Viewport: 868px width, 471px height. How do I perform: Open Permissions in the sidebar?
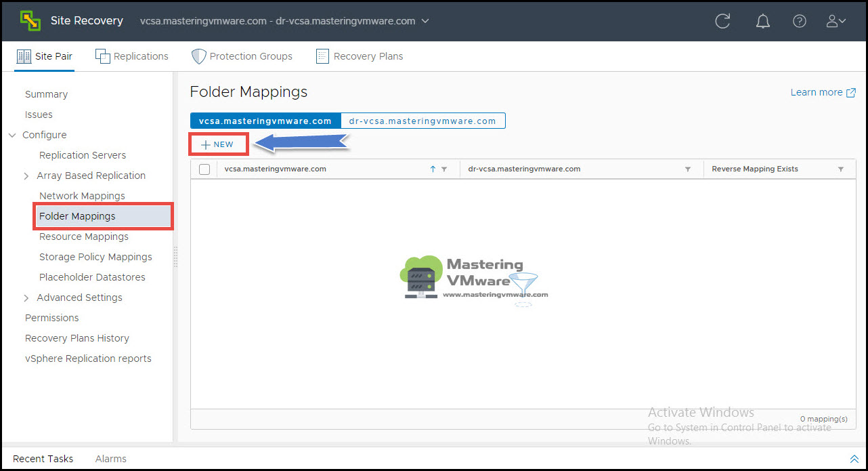[52, 319]
